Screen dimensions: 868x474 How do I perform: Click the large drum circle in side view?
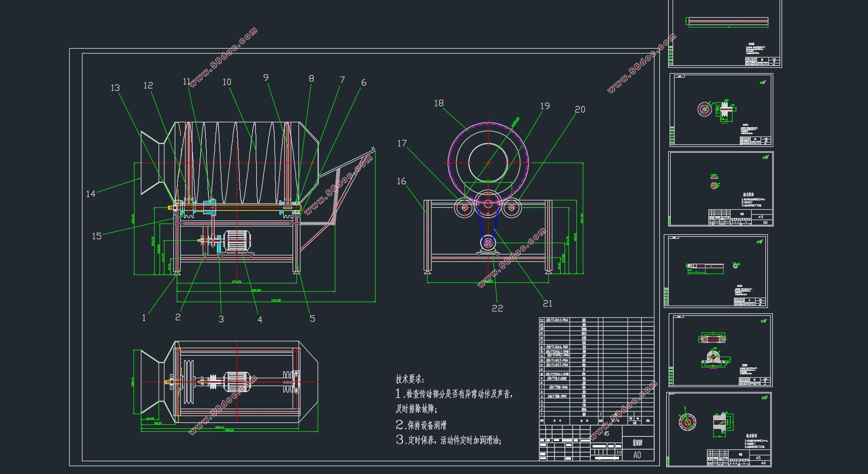(x=488, y=161)
